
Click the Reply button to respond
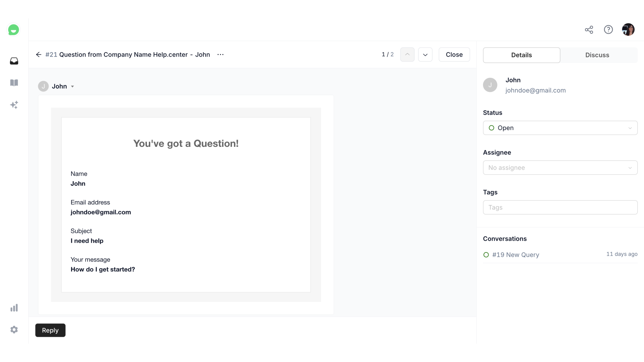pyautogui.click(x=50, y=330)
